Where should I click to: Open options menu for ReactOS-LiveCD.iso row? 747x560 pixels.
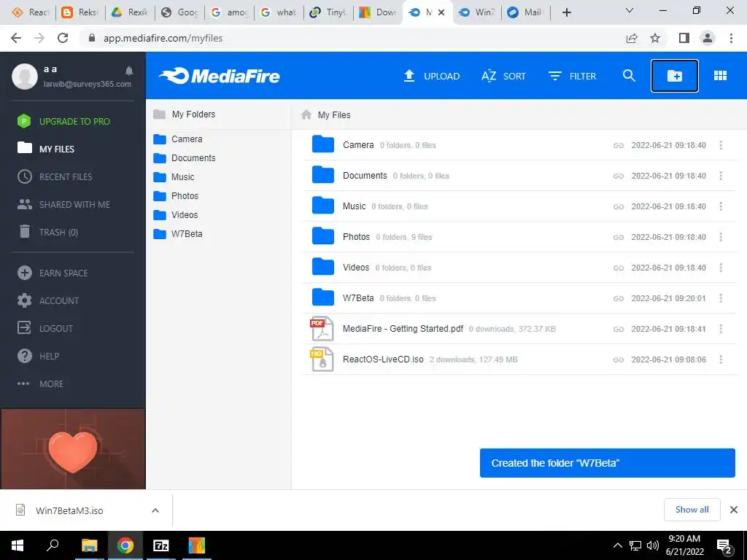click(x=721, y=359)
